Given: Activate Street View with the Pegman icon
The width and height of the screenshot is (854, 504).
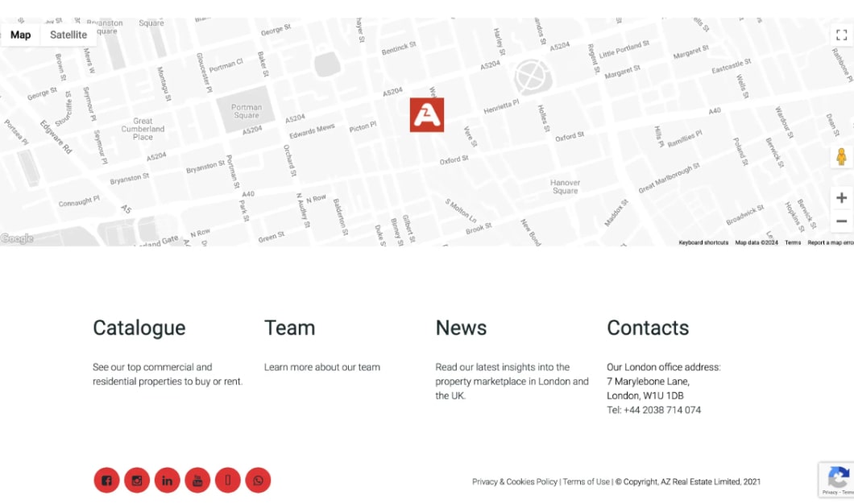Looking at the screenshot, I should click(841, 157).
